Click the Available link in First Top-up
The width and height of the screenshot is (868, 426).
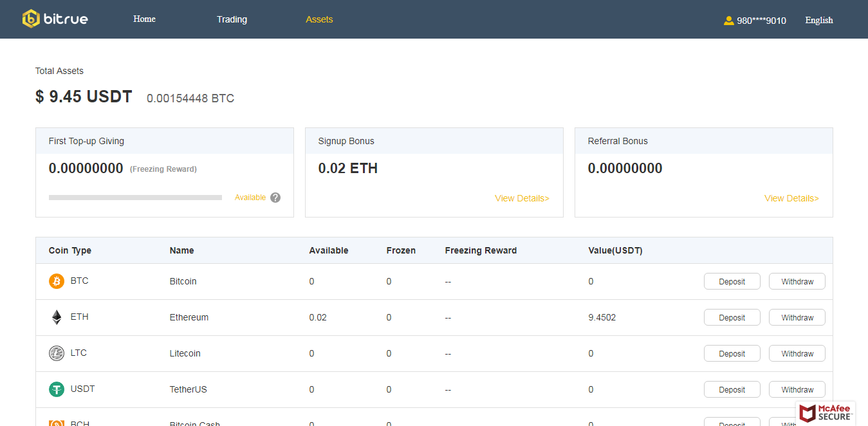click(250, 198)
